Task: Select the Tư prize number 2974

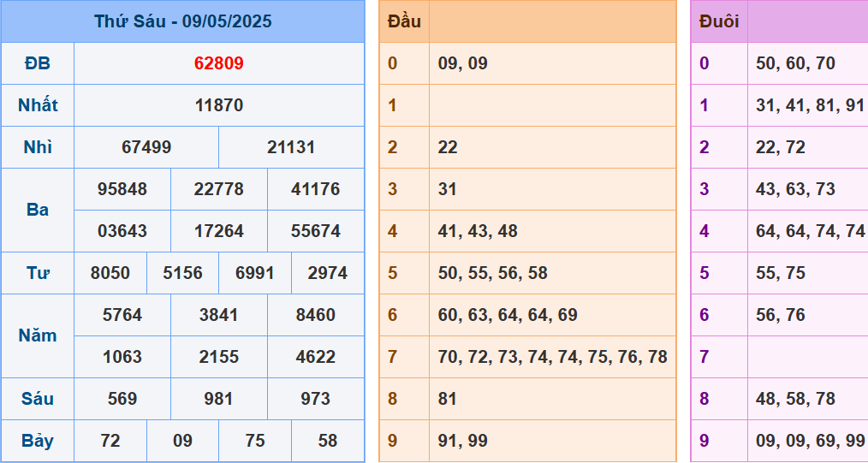Action: (x=328, y=273)
